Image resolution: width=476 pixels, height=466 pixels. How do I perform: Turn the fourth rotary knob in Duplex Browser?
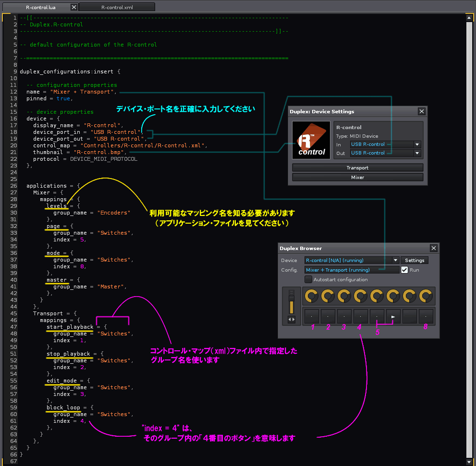click(360, 296)
